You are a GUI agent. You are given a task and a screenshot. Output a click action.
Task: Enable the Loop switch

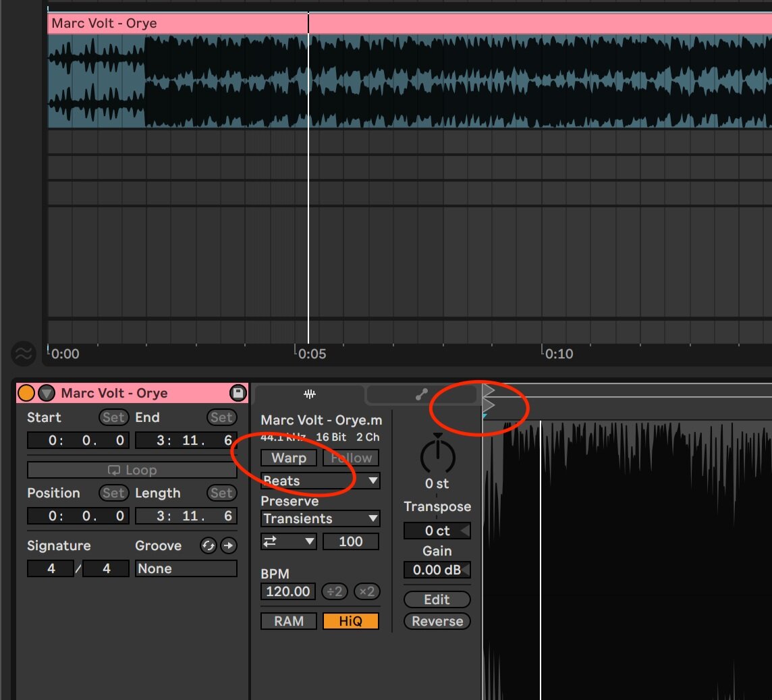pyautogui.click(x=132, y=470)
